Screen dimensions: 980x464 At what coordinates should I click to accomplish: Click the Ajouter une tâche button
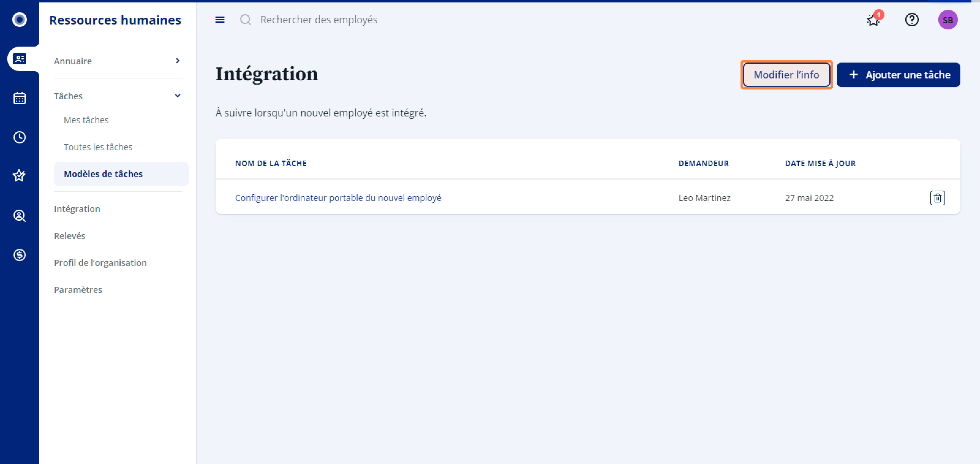click(x=898, y=74)
